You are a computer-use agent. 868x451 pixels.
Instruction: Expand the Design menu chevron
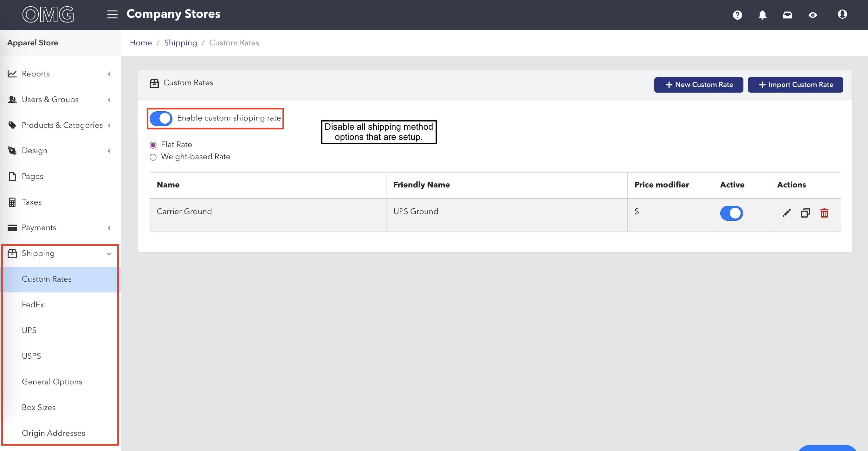[x=109, y=151]
